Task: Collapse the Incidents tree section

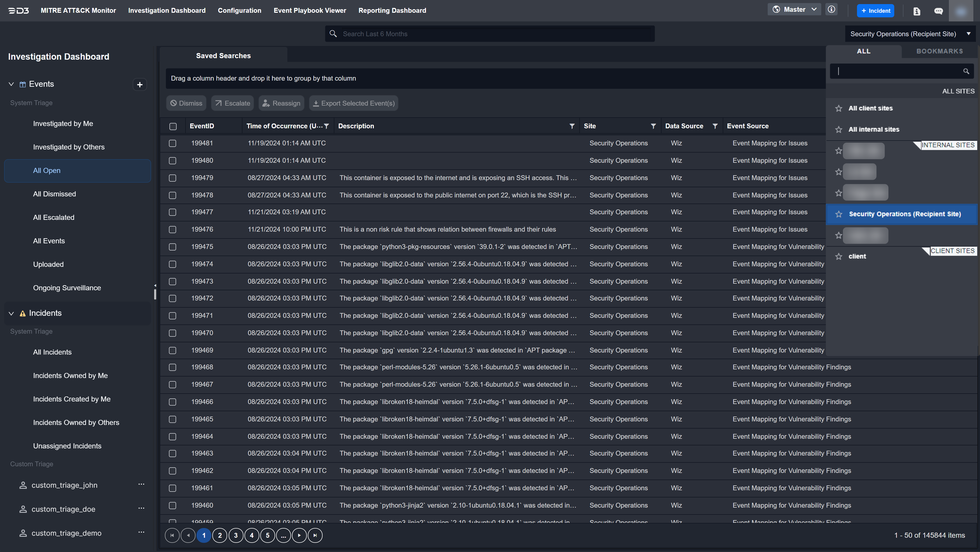Action: click(x=11, y=314)
